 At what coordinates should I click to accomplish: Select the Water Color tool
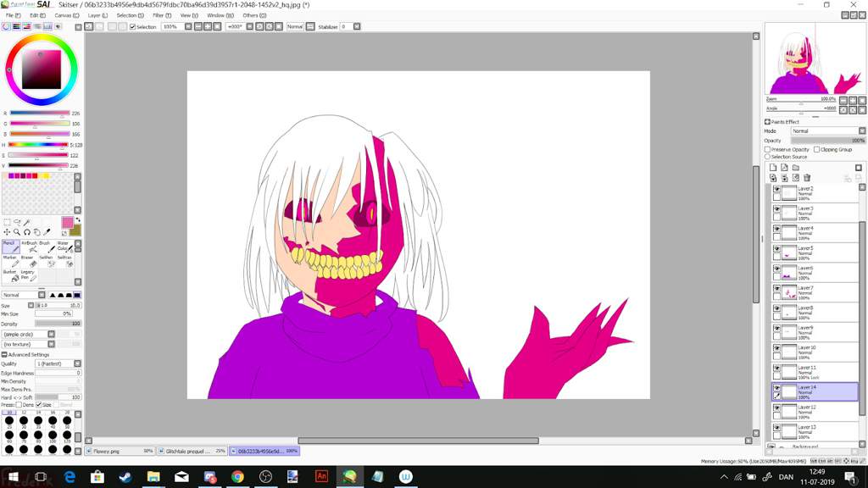(x=64, y=247)
